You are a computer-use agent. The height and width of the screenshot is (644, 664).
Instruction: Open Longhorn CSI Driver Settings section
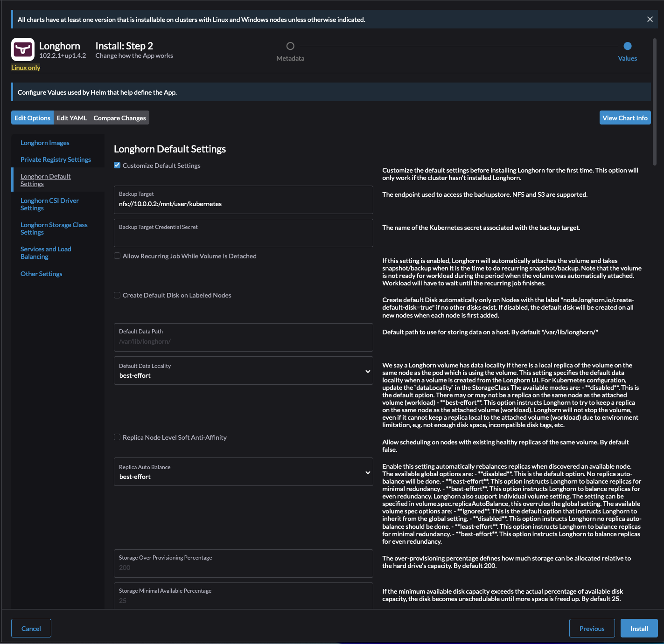point(49,204)
